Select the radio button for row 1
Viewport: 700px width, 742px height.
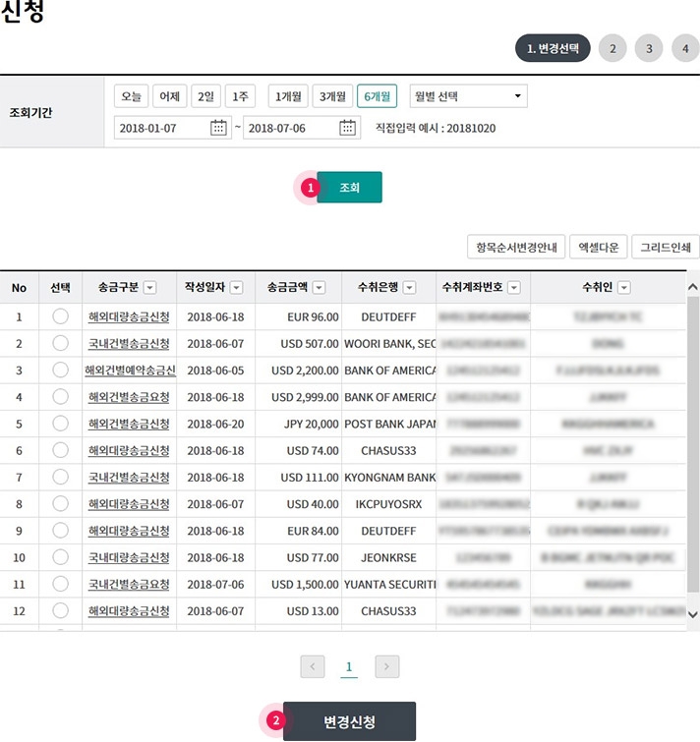coord(60,316)
